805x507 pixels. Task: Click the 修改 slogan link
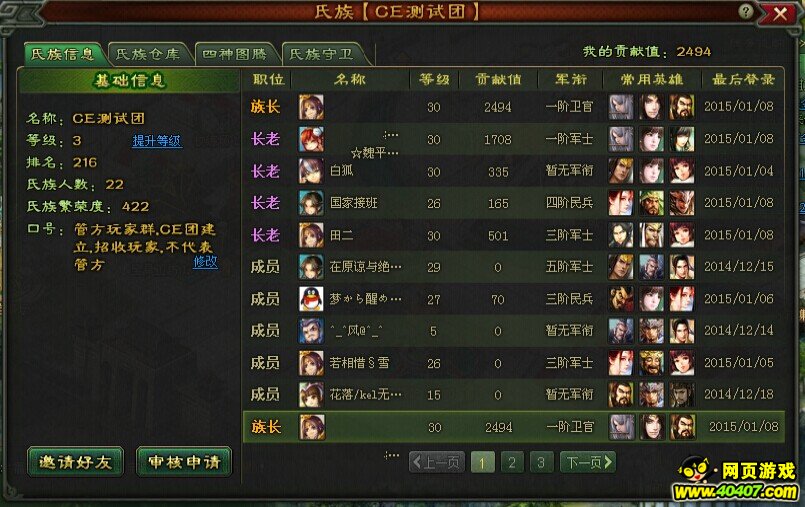coord(205,262)
